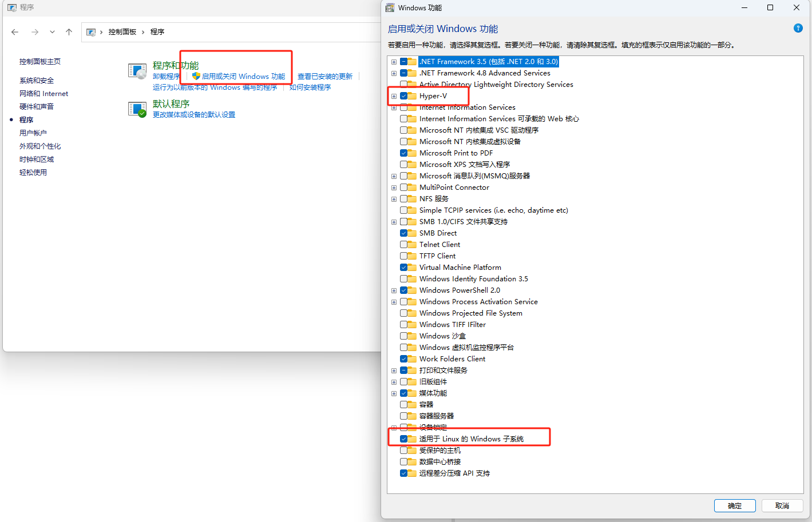
Task: Select Windows TIFF IFilter row
Action: (452, 324)
